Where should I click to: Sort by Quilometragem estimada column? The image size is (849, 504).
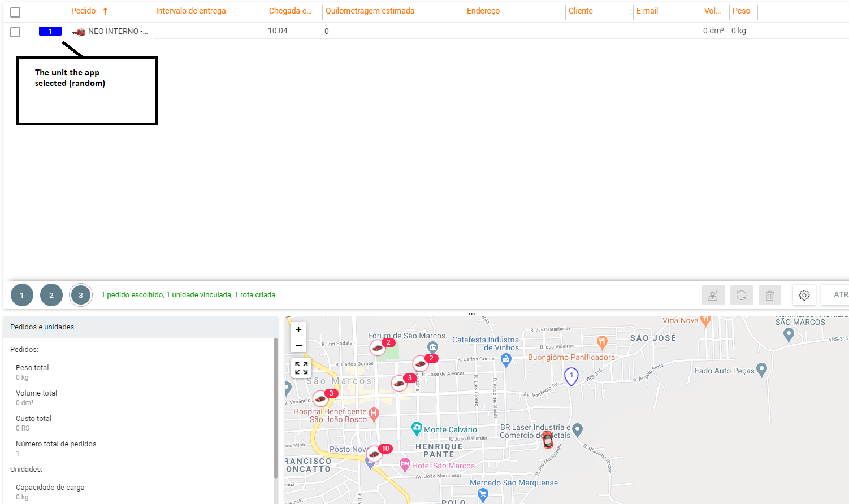pos(370,11)
